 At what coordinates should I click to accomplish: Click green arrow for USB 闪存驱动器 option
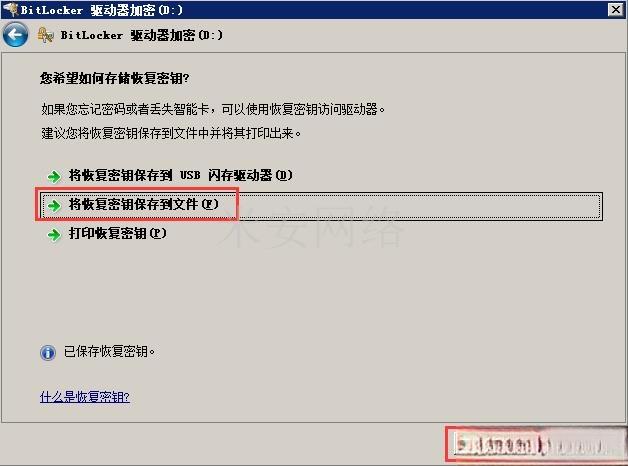tap(54, 176)
